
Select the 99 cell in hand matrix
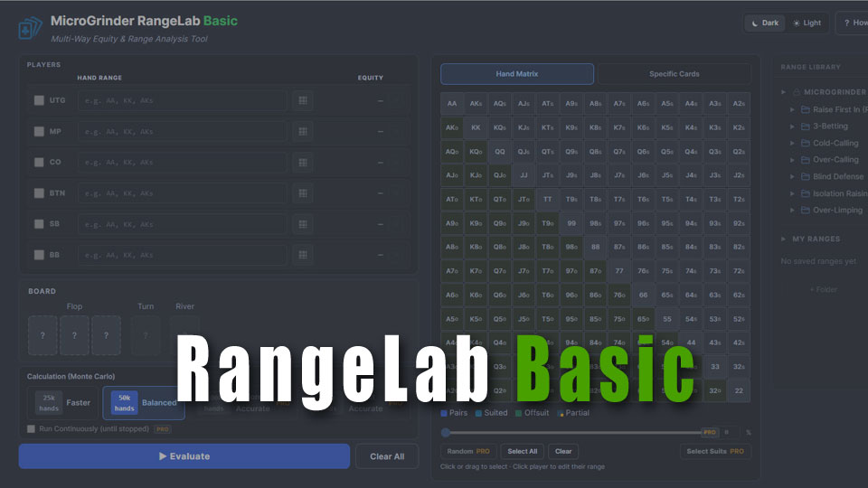pyautogui.click(x=571, y=223)
